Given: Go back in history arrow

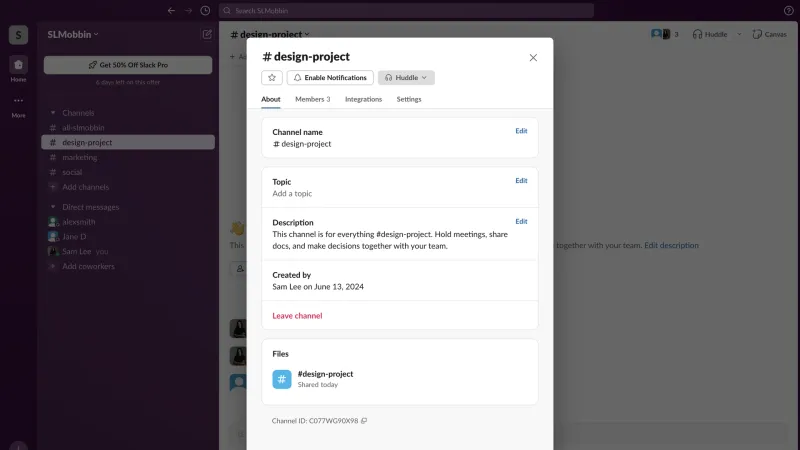Looking at the screenshot, I should pyautogui.click(x=171, y=10).
